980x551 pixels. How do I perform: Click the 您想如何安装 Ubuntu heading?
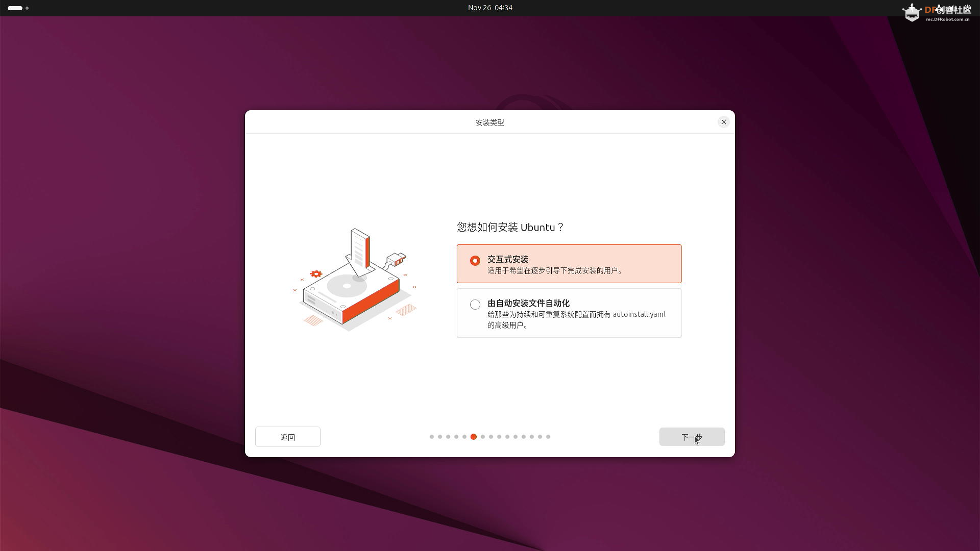(510, 227)
